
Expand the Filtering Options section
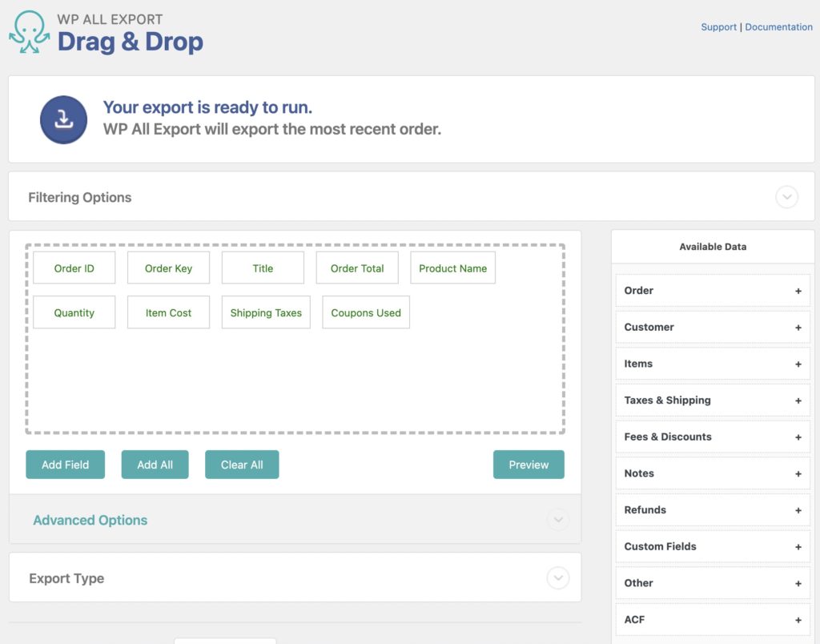coord(786,196)
